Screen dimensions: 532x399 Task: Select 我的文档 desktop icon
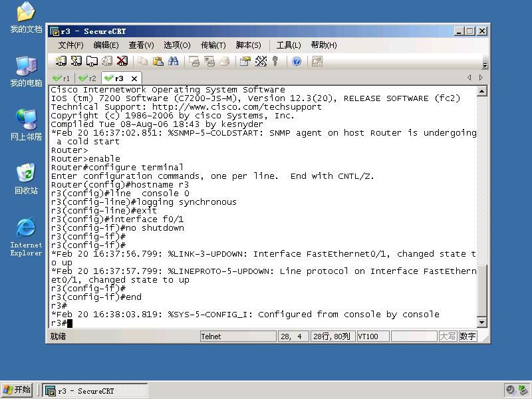[x=26, y=18]
